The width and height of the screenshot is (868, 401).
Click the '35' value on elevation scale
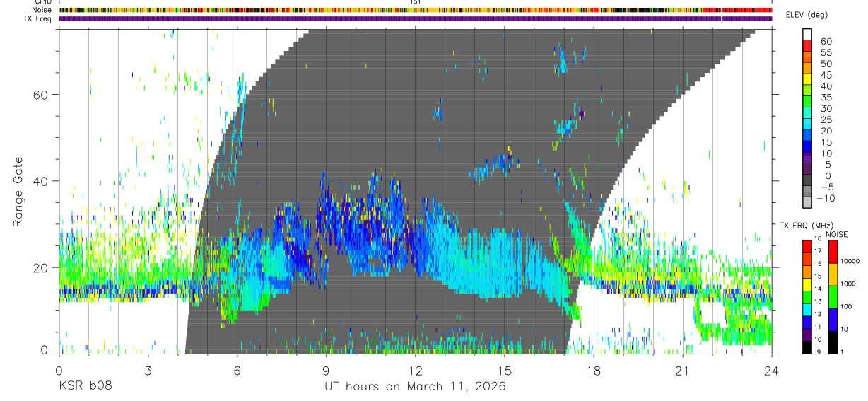tap(825, 98)
